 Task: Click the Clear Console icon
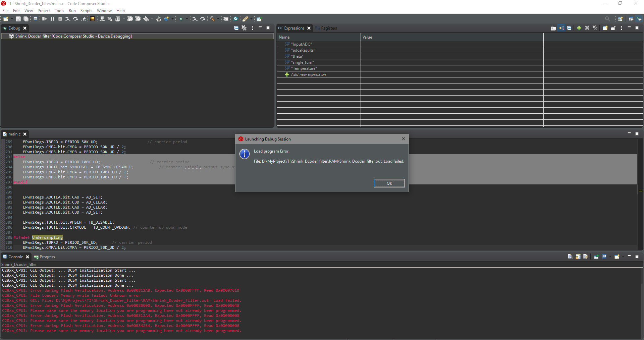click(x=570, y=257)
